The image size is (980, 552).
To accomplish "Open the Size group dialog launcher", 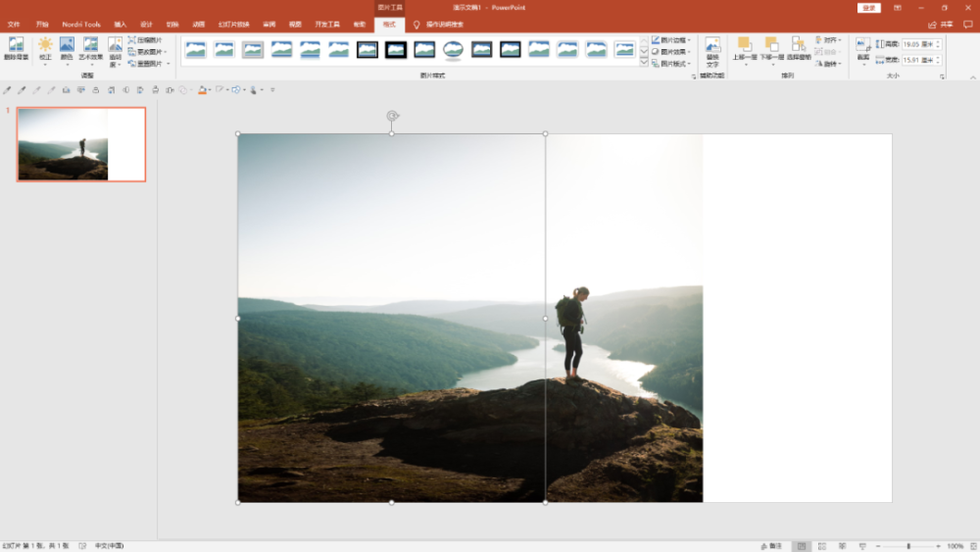I will (942, 76).
